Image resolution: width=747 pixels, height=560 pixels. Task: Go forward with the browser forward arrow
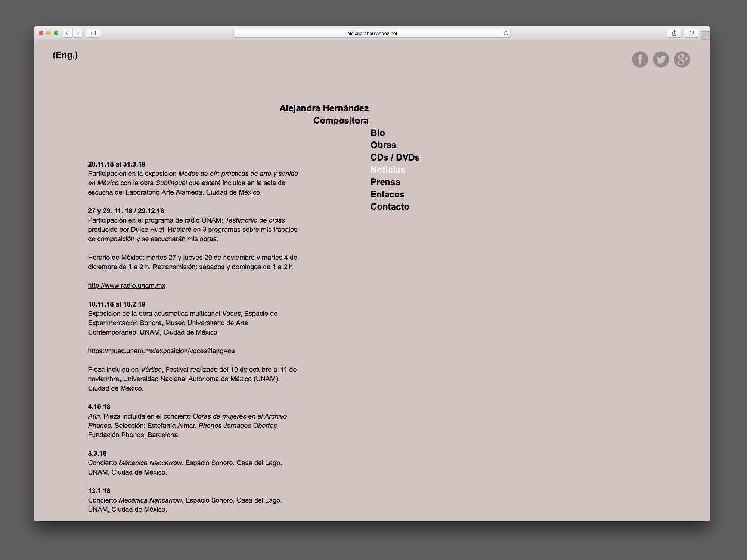(78, 33)
